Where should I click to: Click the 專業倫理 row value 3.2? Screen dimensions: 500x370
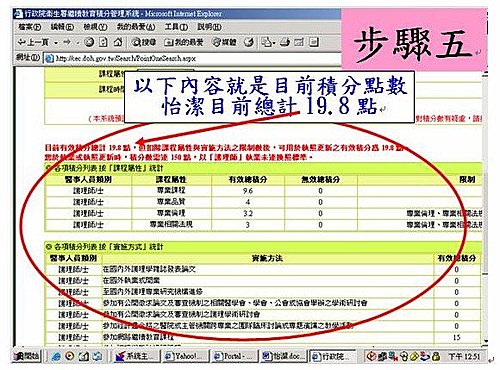[248, 213]
